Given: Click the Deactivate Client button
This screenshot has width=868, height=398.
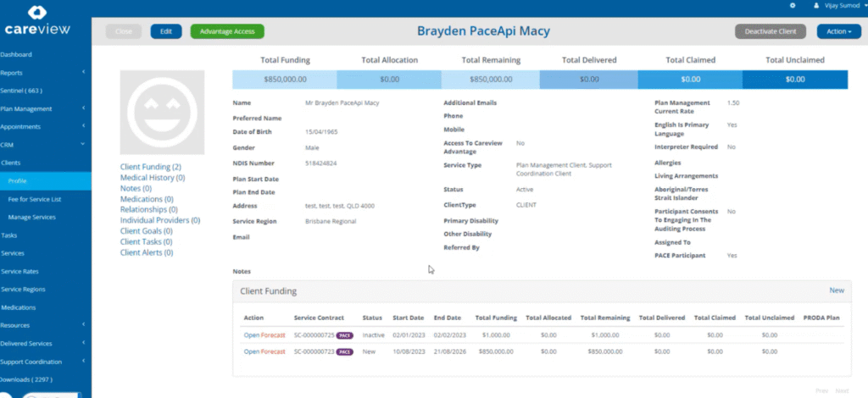Looking at the screenshot, I should click(771, 31).
